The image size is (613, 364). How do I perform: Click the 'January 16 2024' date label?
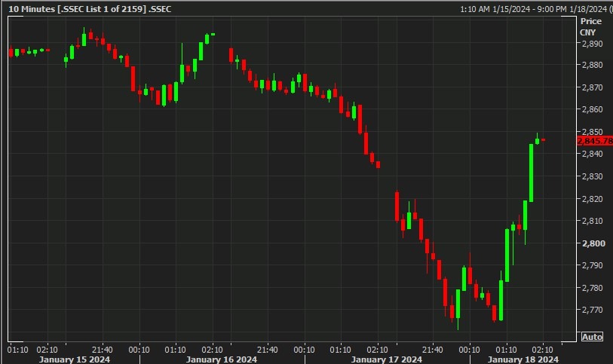221,359
